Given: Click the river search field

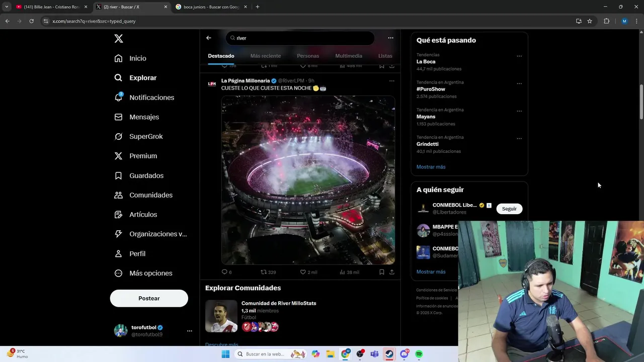Looking at the screenshot, I should click(300, 38).
